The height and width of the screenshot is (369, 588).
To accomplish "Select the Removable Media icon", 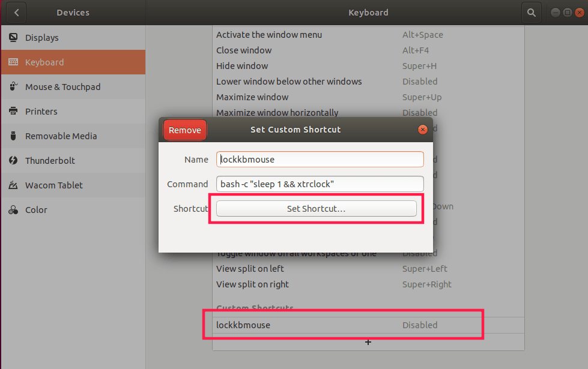I will coord(13,136).
